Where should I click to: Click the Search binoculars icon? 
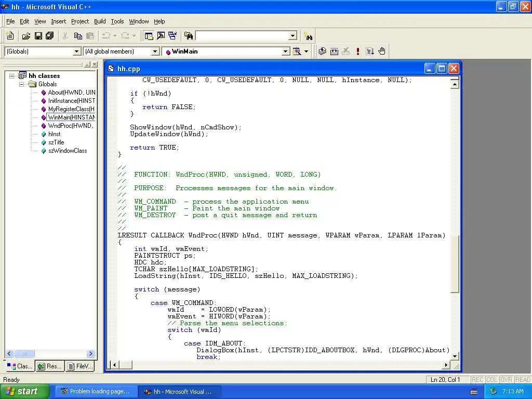[309, 36]
